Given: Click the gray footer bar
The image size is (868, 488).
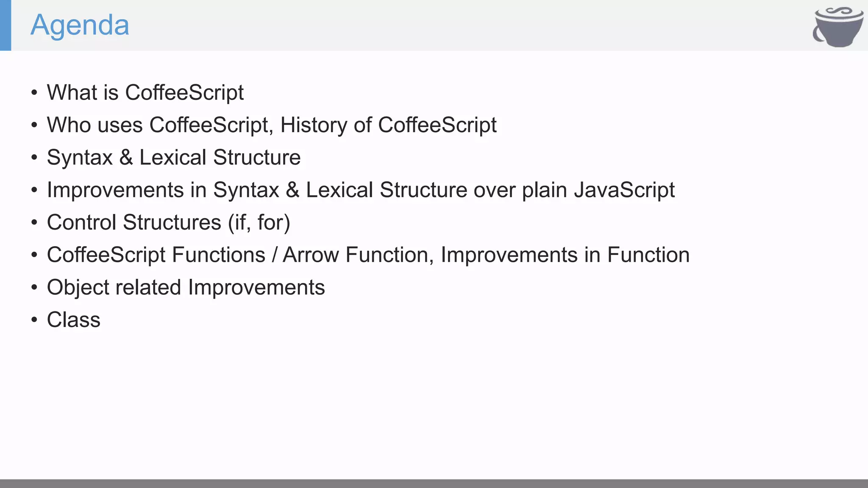Looking at the screenshot, I should (x=434, y=483).
